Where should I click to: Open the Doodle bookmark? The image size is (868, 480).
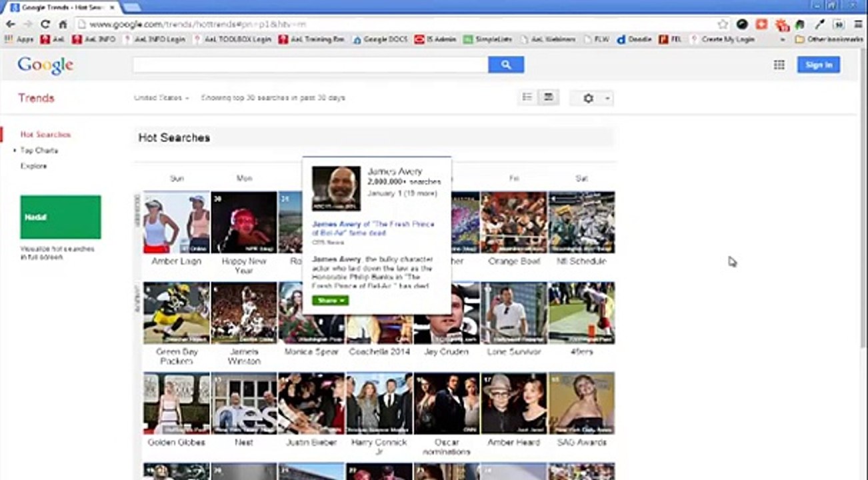pyautogui.click(x=634, y=39)
